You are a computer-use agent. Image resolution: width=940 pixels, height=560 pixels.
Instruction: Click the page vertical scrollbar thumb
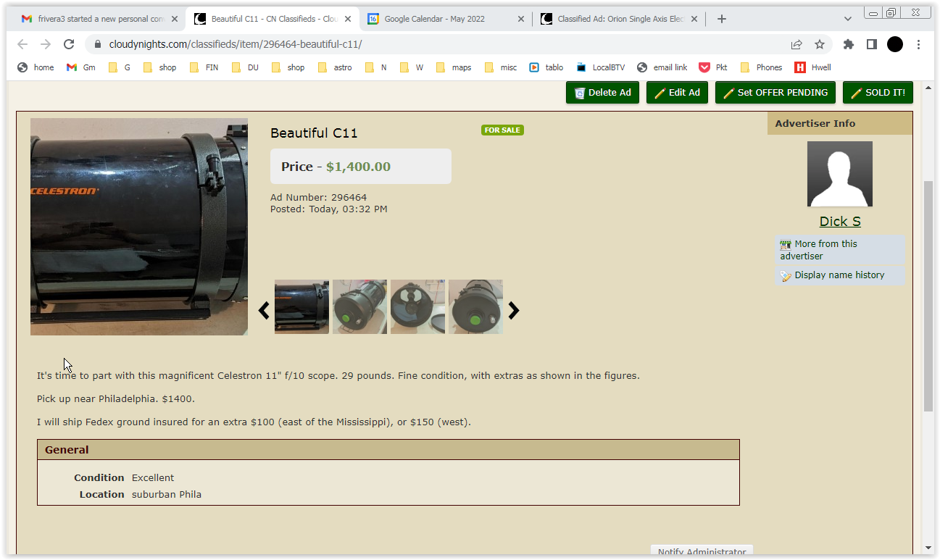[928, 296]
